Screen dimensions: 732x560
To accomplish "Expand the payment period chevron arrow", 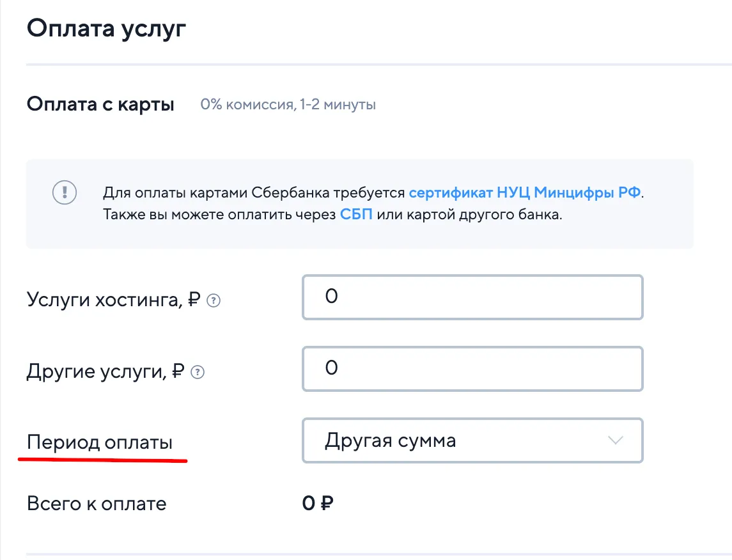I will [615, 440].
